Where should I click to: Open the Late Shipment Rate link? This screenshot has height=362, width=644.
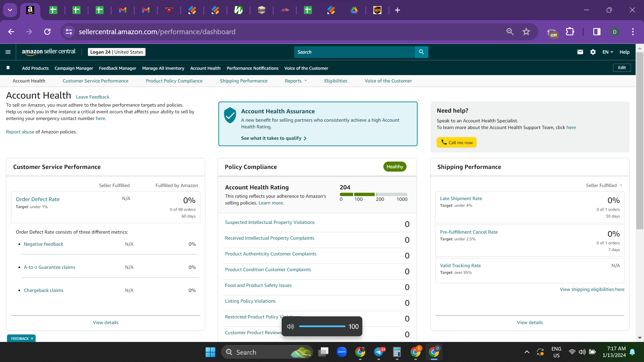click(461, 198)
